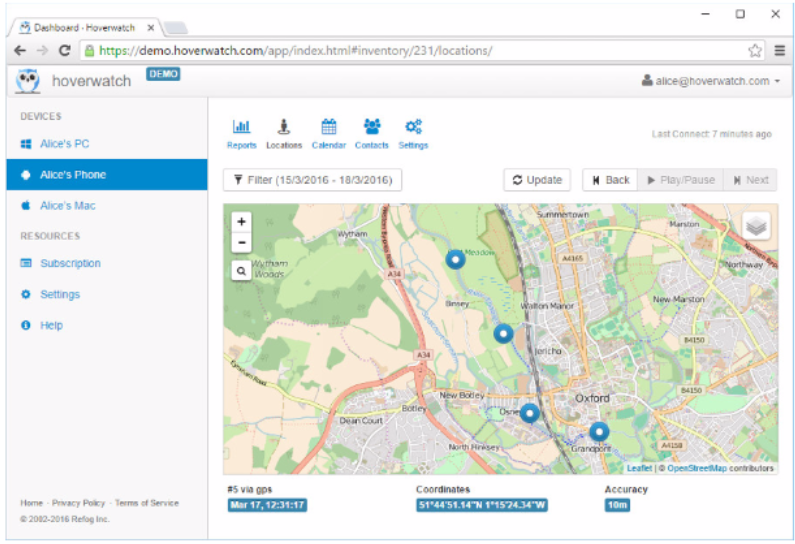Click the Update button
This screenshot has width=795, height=544.
coord(537,180)
